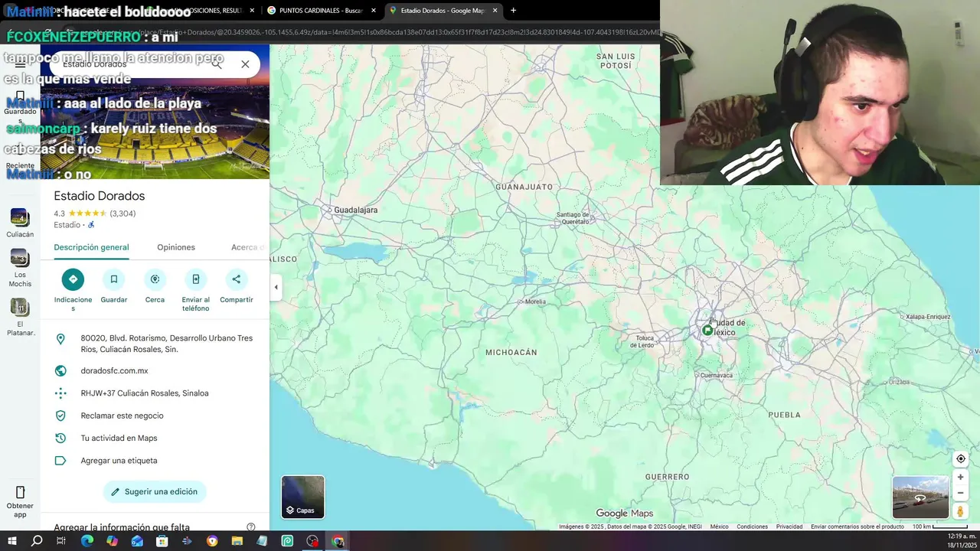Viewport: 980px width, 551px height.
Task: Click the Compartir share icon
Action: [236, 279]
